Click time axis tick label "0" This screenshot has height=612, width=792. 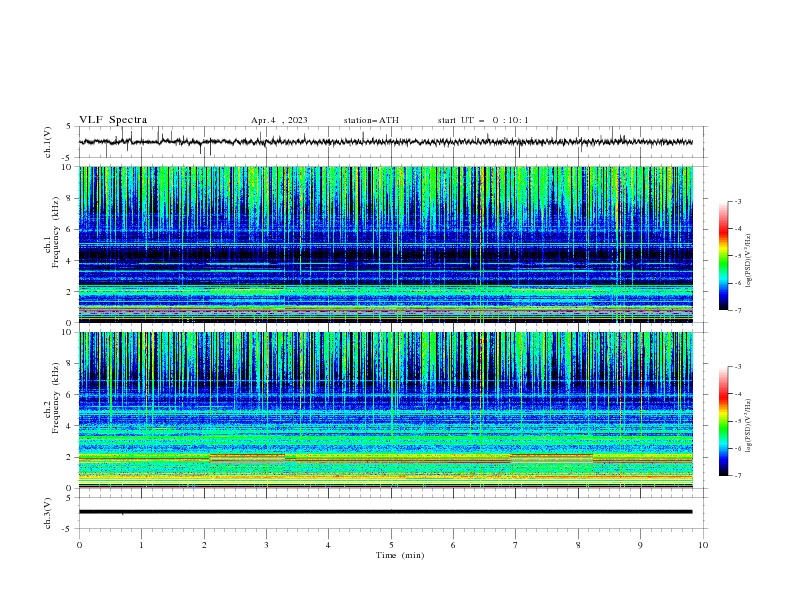pos(79,545)
